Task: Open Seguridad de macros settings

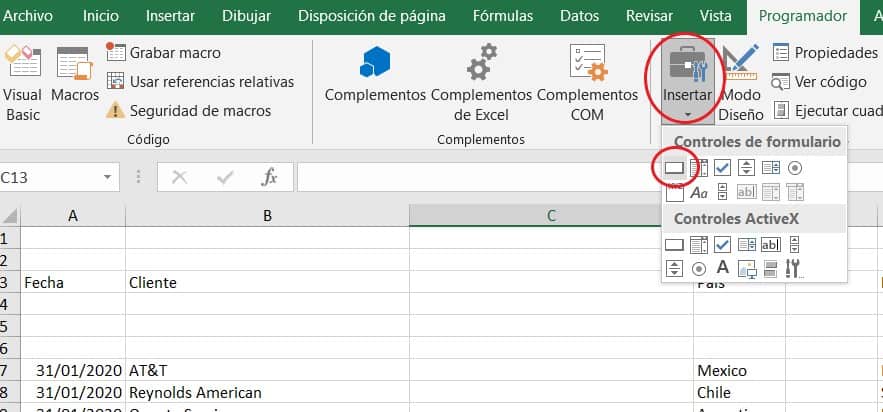Action: click(189, 111)
